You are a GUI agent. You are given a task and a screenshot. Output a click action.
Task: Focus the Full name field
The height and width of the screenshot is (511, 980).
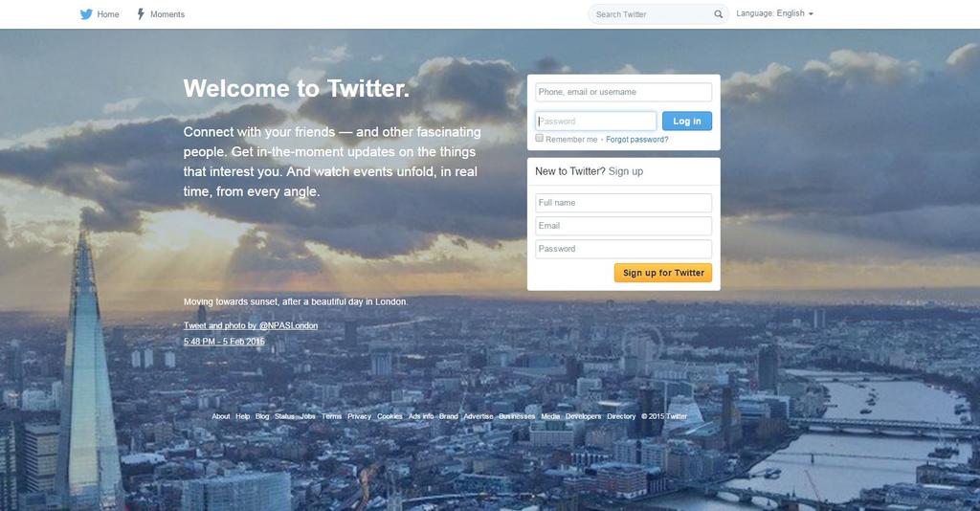click(x=623, y=203)
